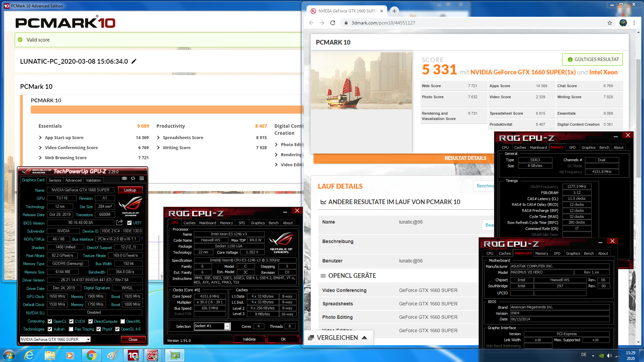The width and height of the screenshot is (644, 362).
Task: Click the volume speaker tray icon
Action: pyautogui.click(x=609, y=356)
